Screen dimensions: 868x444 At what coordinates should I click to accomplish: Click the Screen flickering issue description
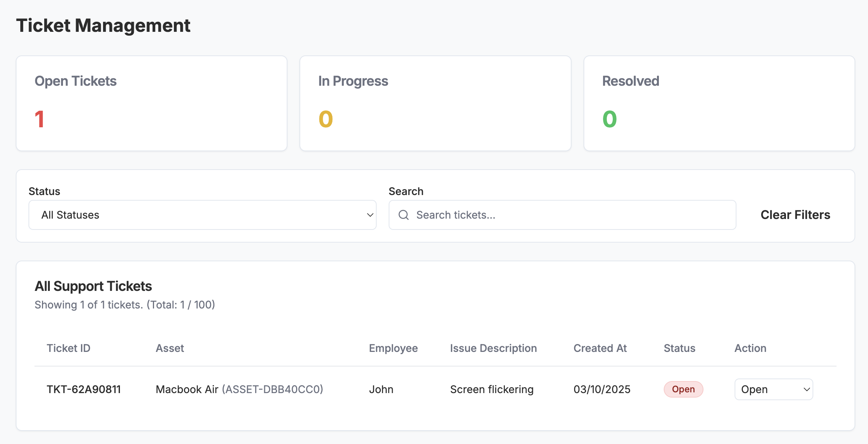[x=492, y=389]
